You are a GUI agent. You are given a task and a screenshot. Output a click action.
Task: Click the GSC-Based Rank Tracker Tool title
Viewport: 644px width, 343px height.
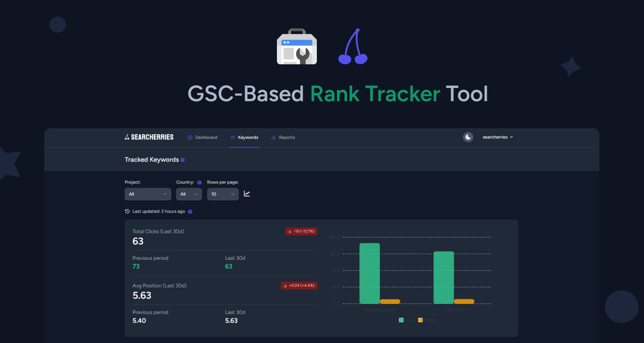[338, 94]
